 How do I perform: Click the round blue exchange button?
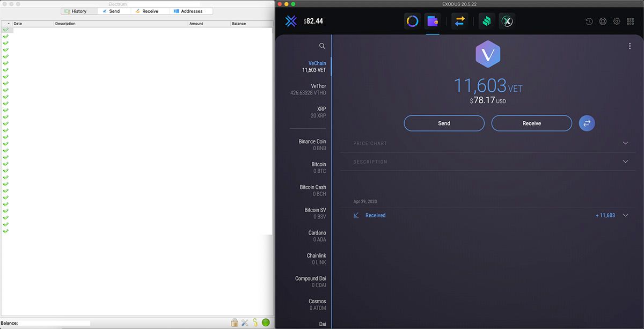[587, 123]
